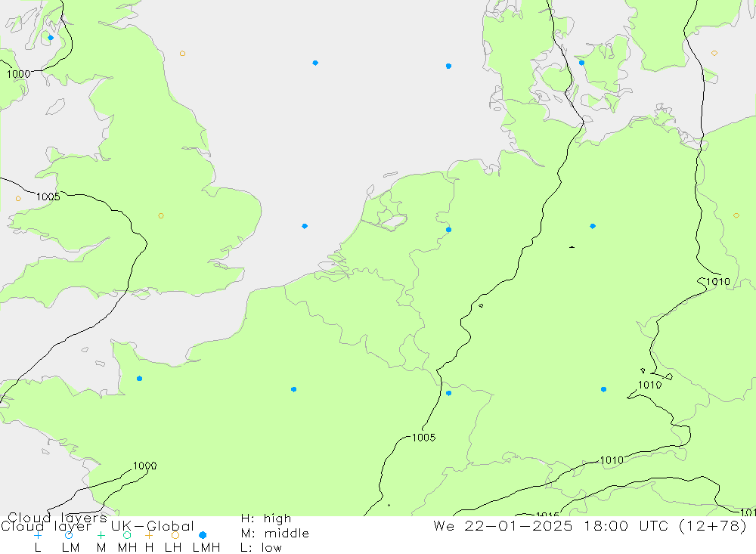Select the blue marker between East Anglia and Holland

[305, 226]
